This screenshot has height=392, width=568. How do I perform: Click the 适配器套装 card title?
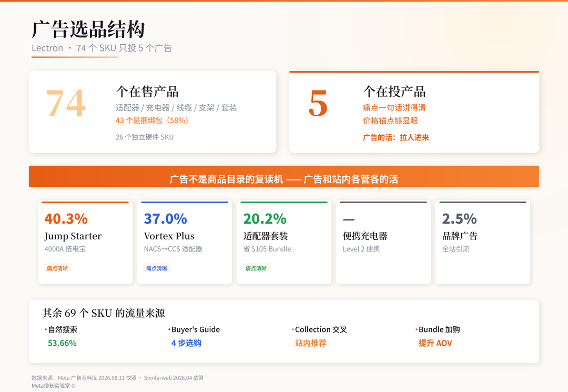266,236
